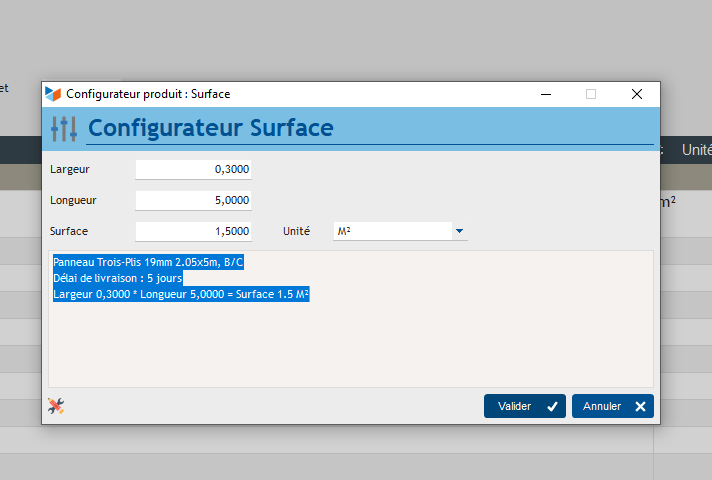
Task: Click the Largeur * Longueur formula line
Action: point(180,294)
